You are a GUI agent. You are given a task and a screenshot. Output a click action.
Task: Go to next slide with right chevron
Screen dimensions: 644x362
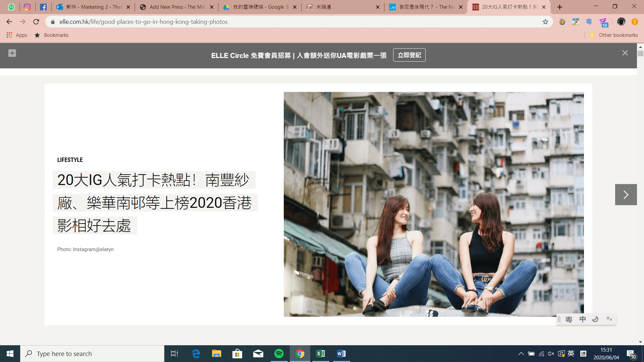626,194
